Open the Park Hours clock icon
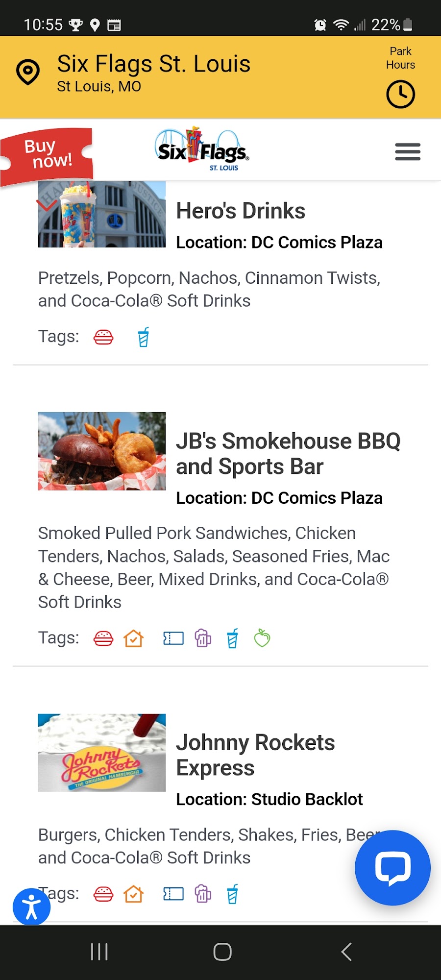This screenshot has height=980, width=441. coord(400,94)
